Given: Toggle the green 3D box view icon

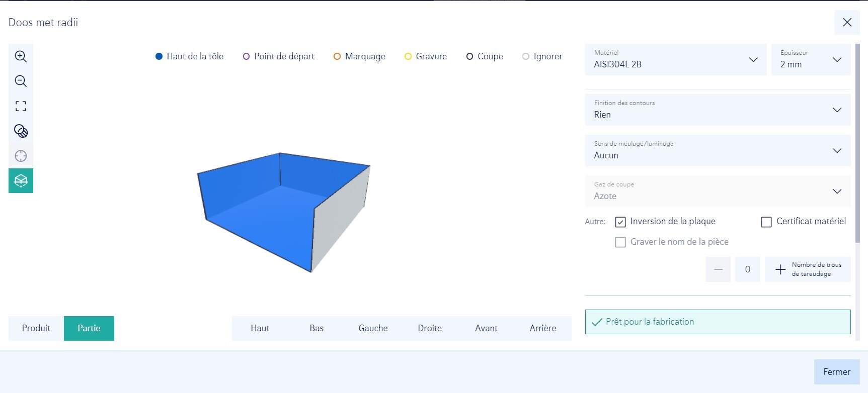Looking at the screenshot, I should (x=21, y=180).
